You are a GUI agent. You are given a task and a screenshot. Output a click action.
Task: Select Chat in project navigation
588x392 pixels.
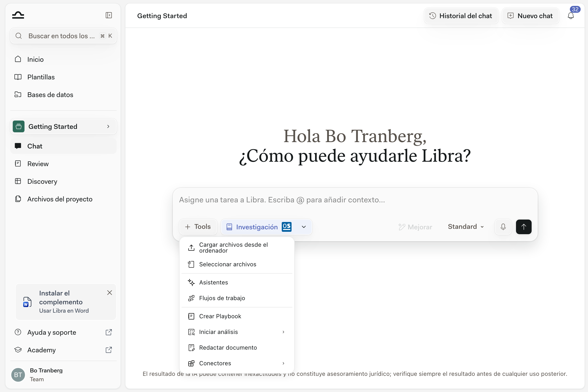[x=63, y=146]
